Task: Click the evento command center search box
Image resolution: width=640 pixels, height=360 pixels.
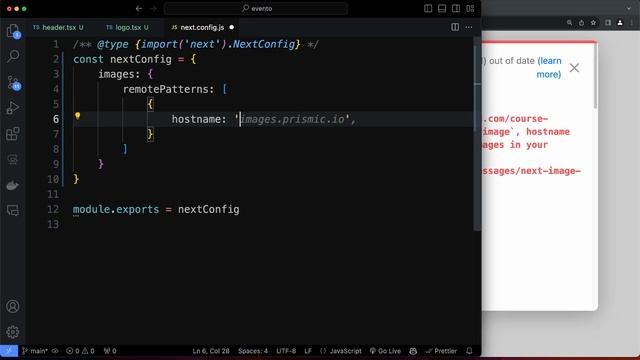Action: 256,9
